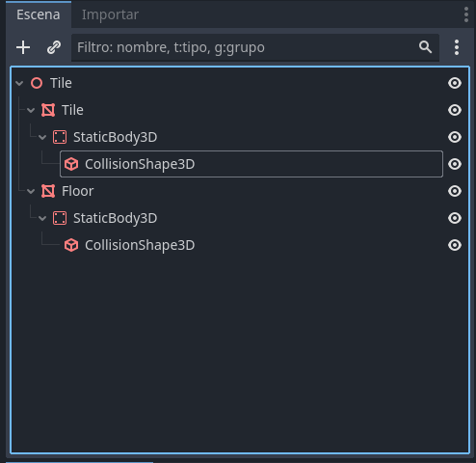Collapse the StaticBody3D under Floor
Image resolution: width=476 pixels, height=463 pixels.
(x=42, y=218)
